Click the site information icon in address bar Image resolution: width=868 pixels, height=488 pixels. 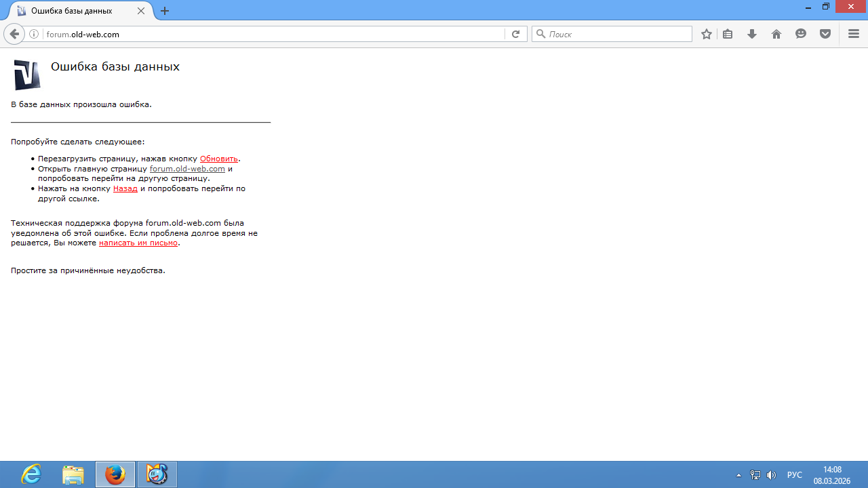click(34, 34)
